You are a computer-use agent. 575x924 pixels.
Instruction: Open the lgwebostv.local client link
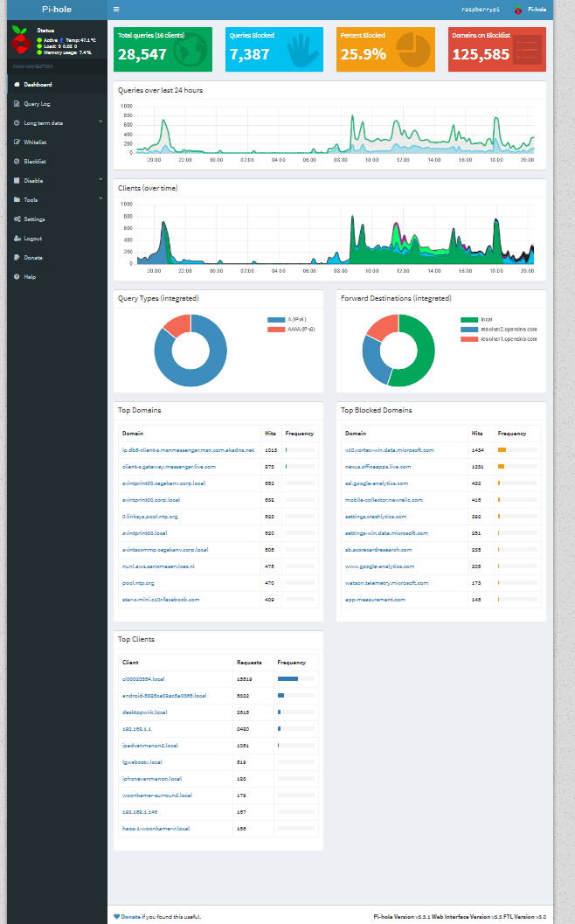142,762
